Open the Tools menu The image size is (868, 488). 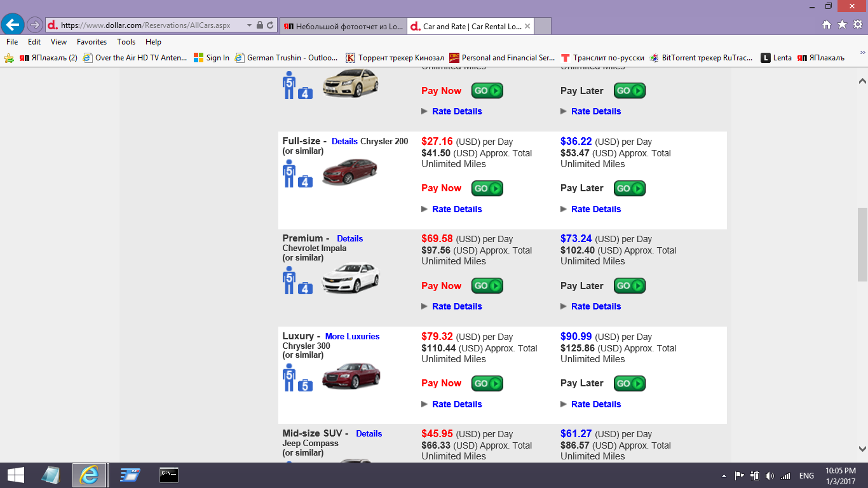(126, 42)
